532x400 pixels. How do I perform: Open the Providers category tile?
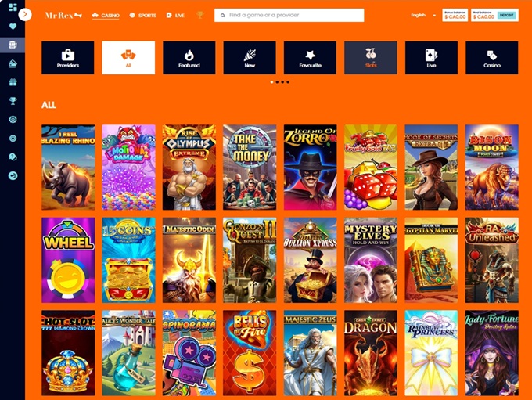(x=68, y=58)
